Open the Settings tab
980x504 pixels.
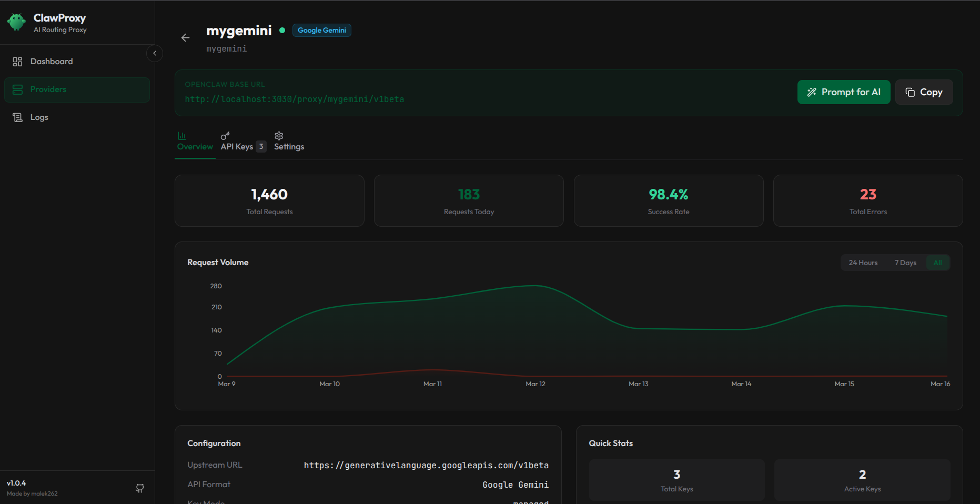(x=289, y=142)
